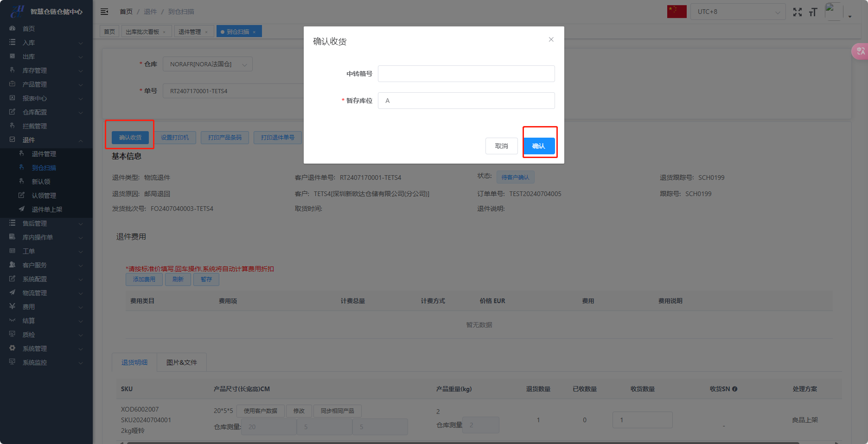This screenshot has height=444, width=868.
Task: Click the info icon beside 收货SN
Action: coord(735,389)
